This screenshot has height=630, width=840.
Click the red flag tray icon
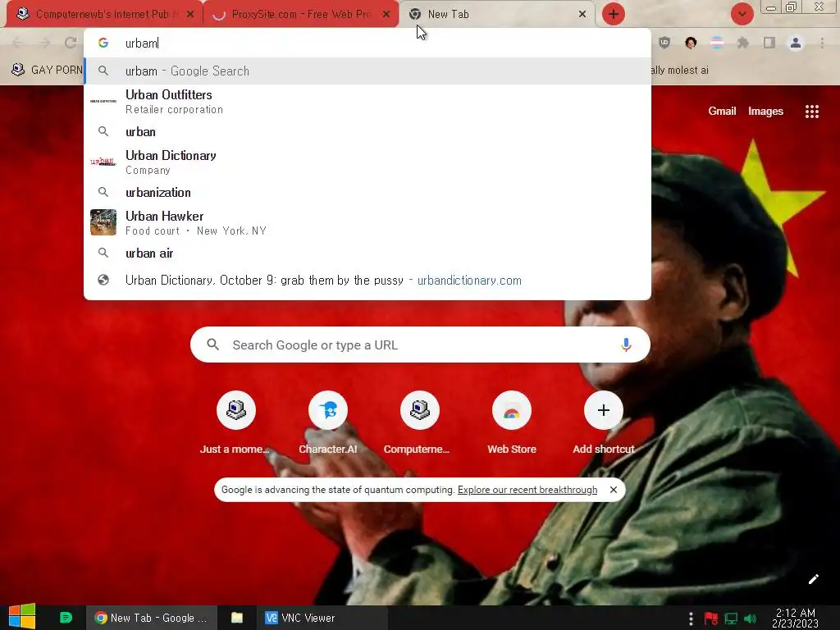click(710, 619)
